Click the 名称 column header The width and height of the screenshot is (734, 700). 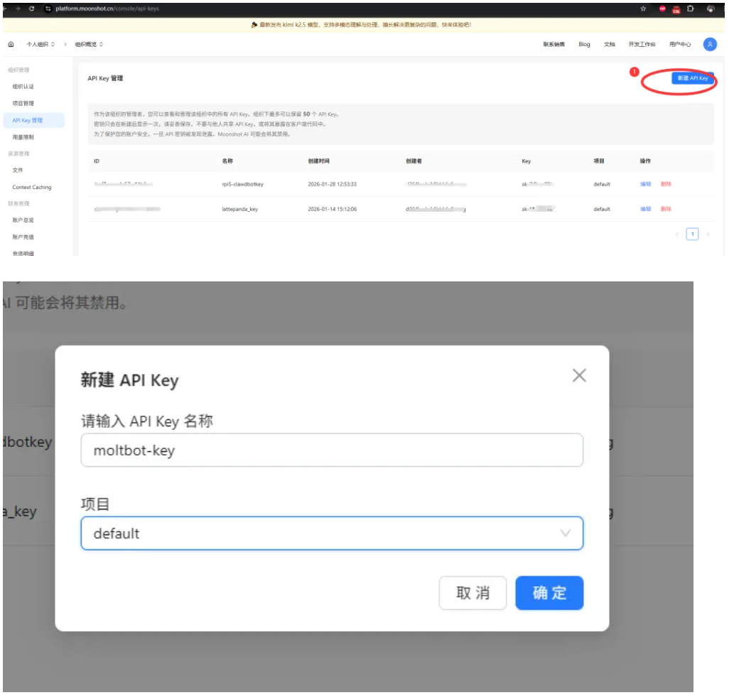coord(227,161)
